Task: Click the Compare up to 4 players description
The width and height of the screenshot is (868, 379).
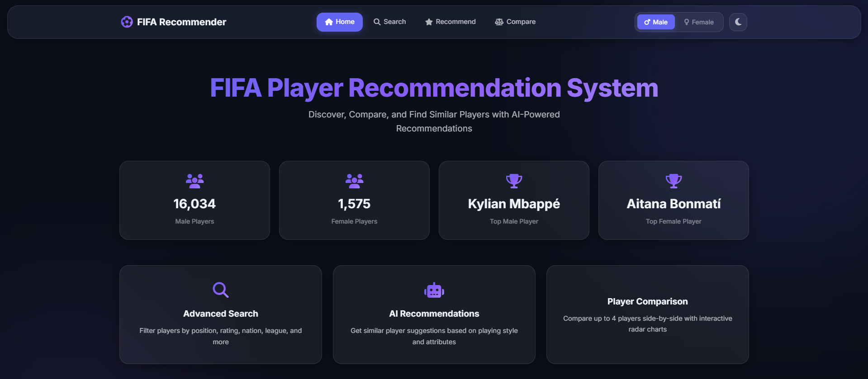Action: coord(647,324)
